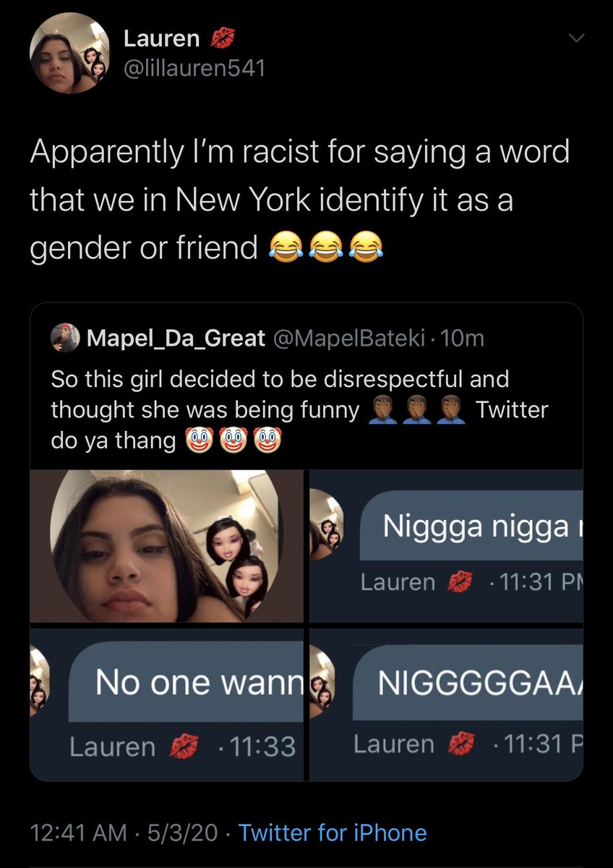The image size is (613, 868).
Task: Click the three clown emojis in the quoted tweet
Action: pos(233,440)
